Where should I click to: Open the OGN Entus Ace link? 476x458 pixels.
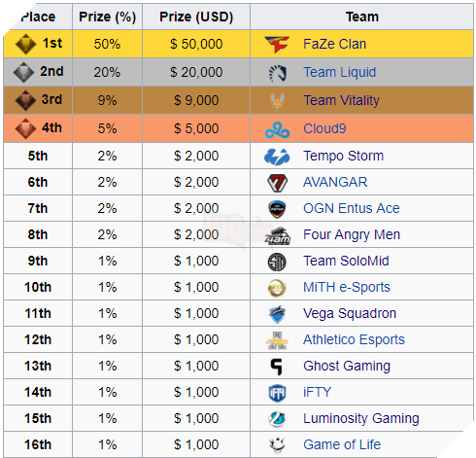tap(352, 208)
